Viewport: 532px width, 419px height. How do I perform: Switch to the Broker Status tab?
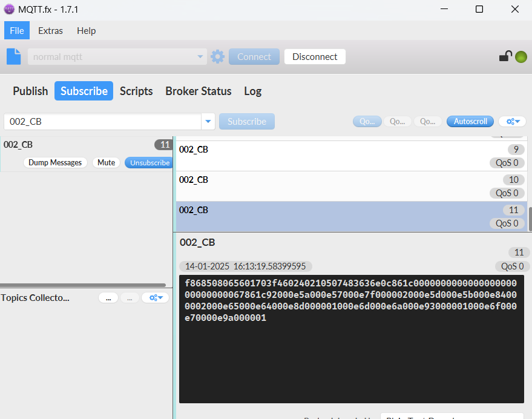click(x=198, y=91)
